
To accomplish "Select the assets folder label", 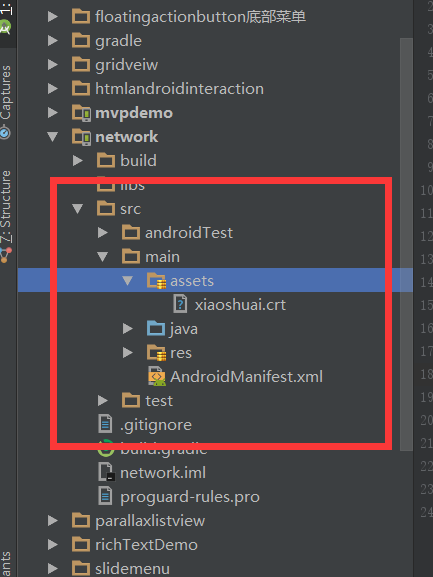I will (192, 281).
